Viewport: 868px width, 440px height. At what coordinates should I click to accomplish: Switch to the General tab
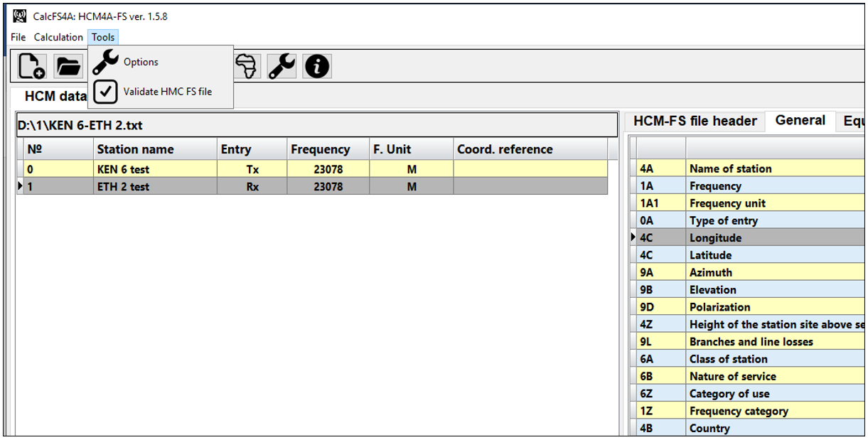(x=800, y=121)
